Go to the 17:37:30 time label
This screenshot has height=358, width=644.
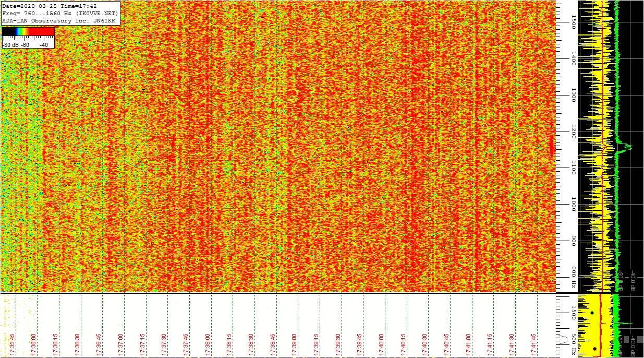164,344
